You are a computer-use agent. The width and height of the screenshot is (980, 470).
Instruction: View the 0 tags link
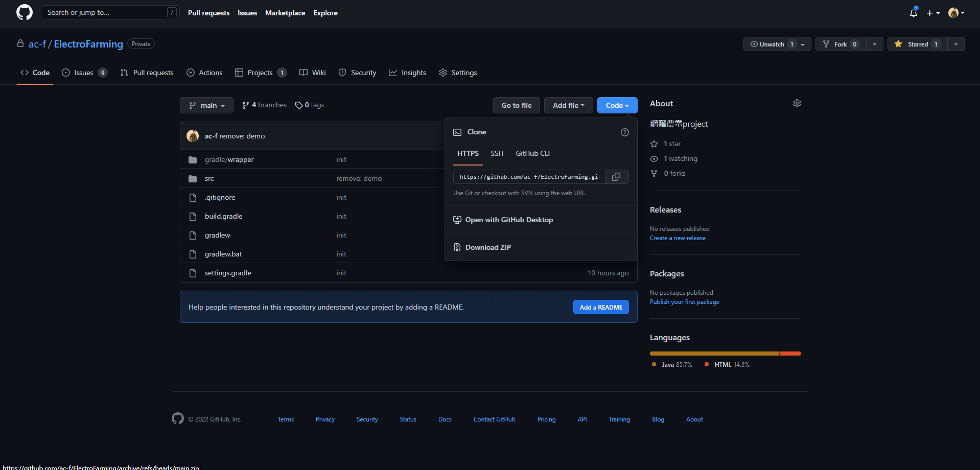pos(310,105)
